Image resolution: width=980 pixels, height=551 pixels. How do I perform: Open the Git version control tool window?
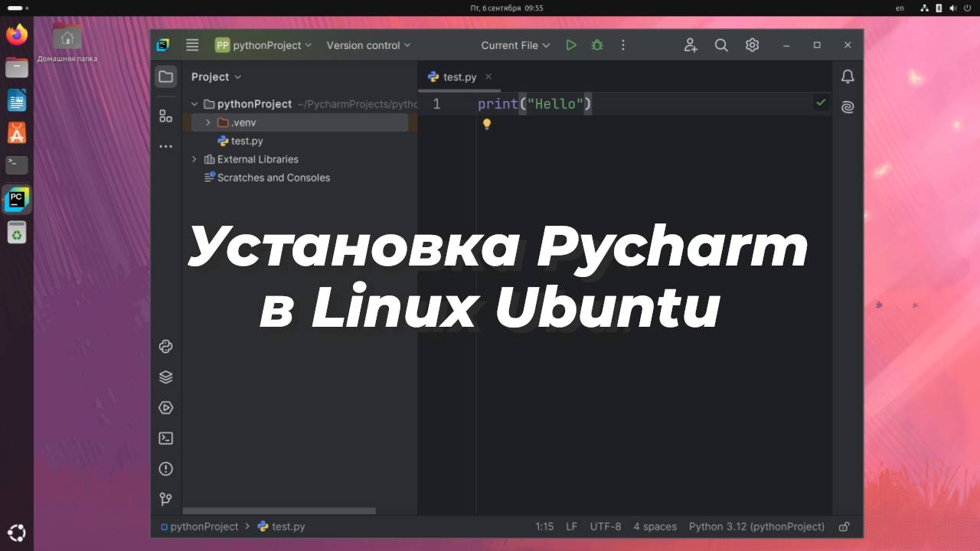click(x=165, y=500)
